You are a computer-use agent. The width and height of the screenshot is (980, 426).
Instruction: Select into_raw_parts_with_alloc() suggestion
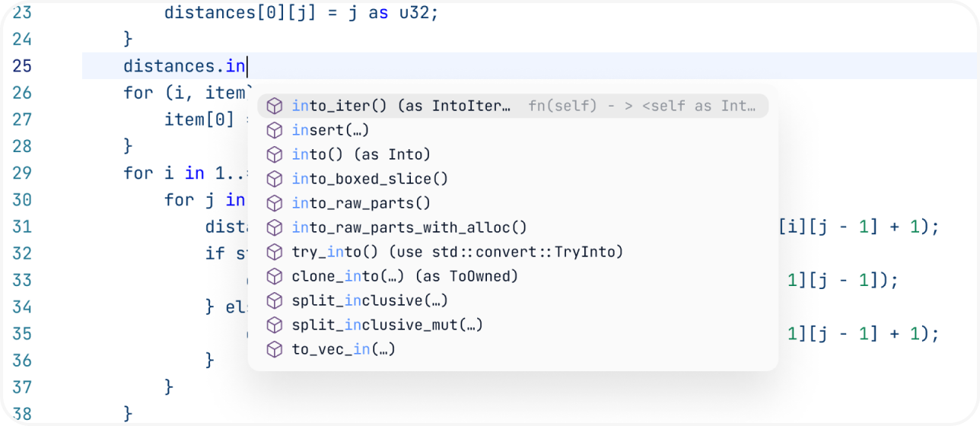coord(513,227)
